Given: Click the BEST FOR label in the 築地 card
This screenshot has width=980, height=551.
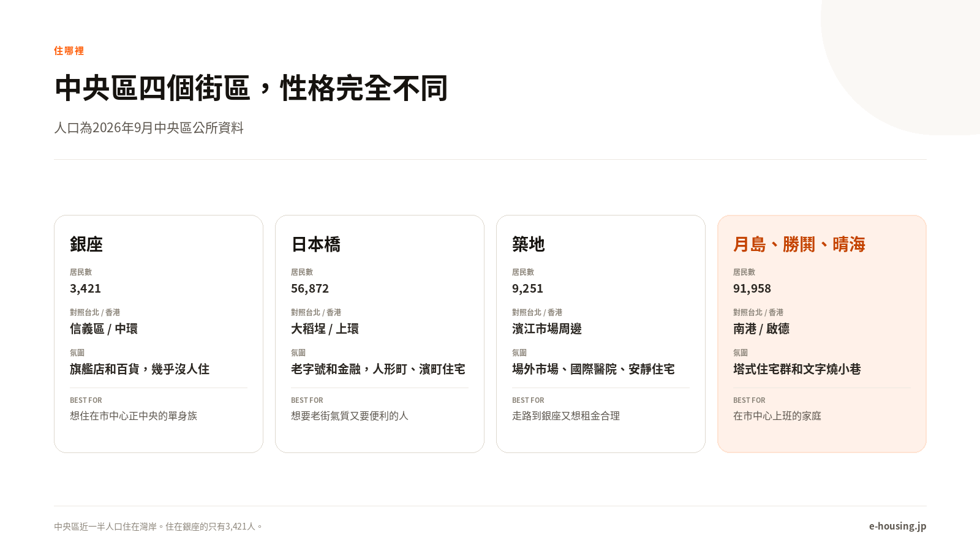Looking at the screenshot, I should (528, 400).
